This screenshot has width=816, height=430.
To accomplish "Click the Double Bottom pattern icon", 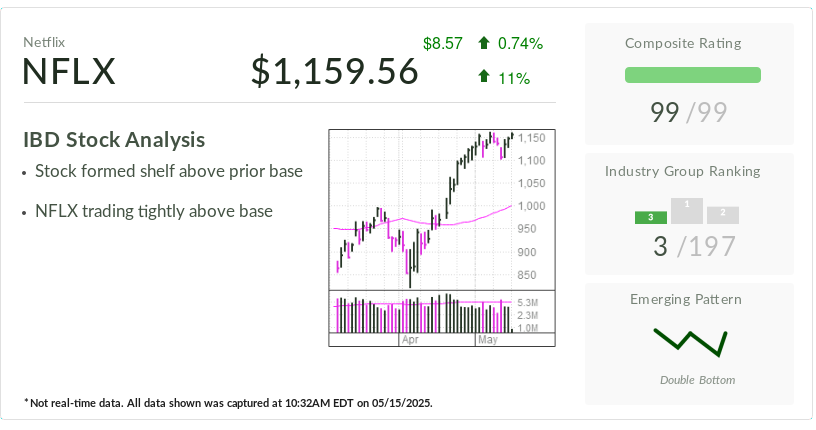I will point(689,341).
